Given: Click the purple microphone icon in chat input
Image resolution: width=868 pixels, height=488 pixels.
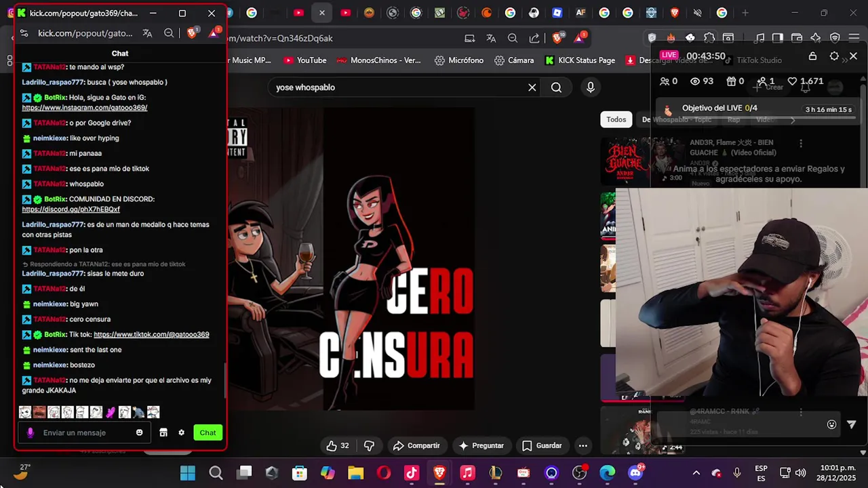Looking at the screenshot, I should [30, 432].
